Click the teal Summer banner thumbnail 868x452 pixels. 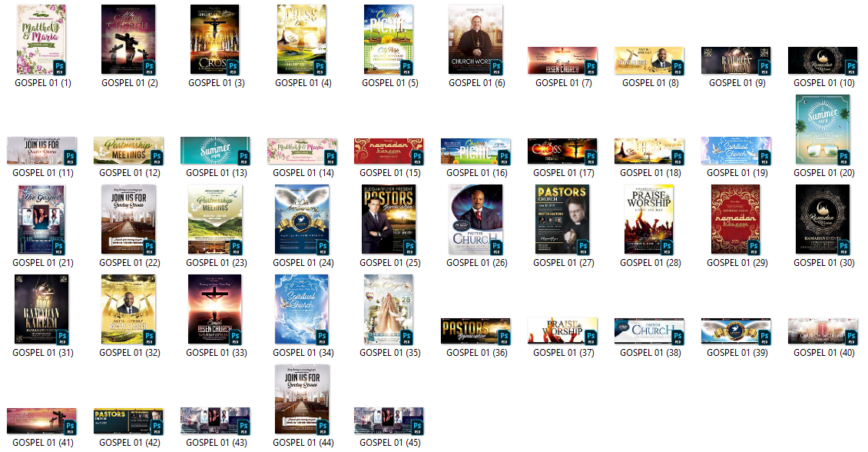(x=215, y=151)
